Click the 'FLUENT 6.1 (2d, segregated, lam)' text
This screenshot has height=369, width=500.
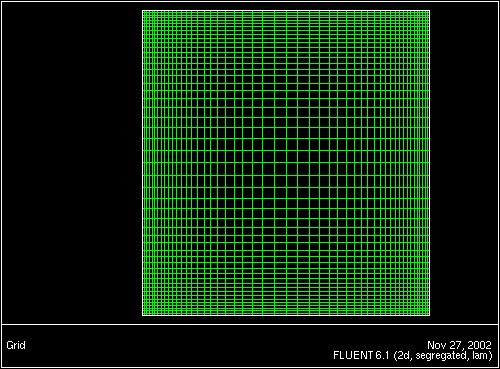(413, 355)
